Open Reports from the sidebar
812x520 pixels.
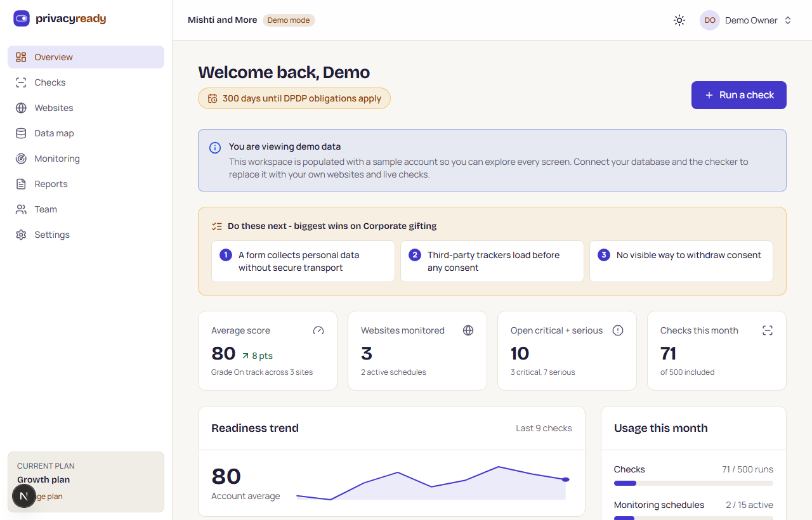point(86,184)
